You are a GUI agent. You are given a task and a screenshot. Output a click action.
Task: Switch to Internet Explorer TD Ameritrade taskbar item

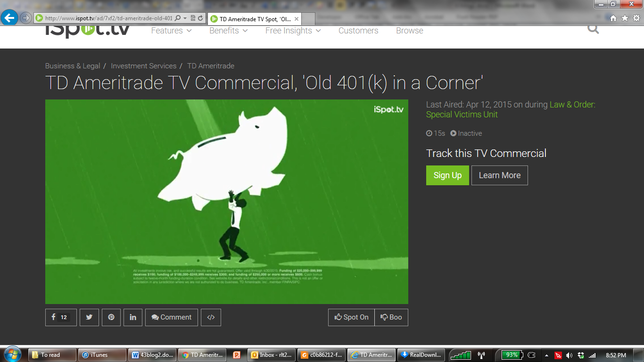372,355
